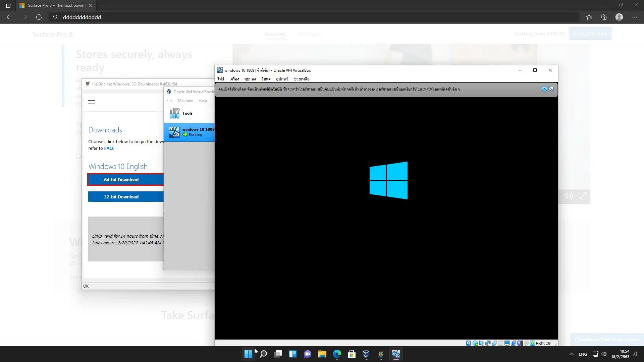This screenshot has height=362, width=644.
Task: Open the Machine menu in VirtualBox Manager
Action: pos(185,101)
